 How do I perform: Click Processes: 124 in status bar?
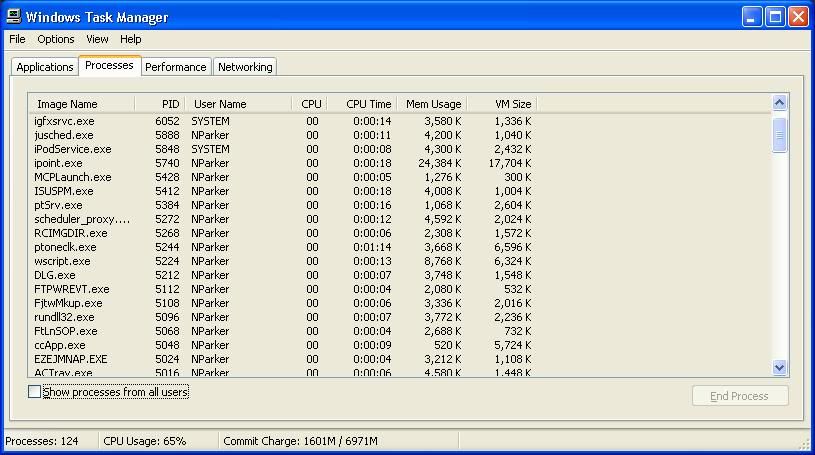pyautogui.click(x=42, y=441)
